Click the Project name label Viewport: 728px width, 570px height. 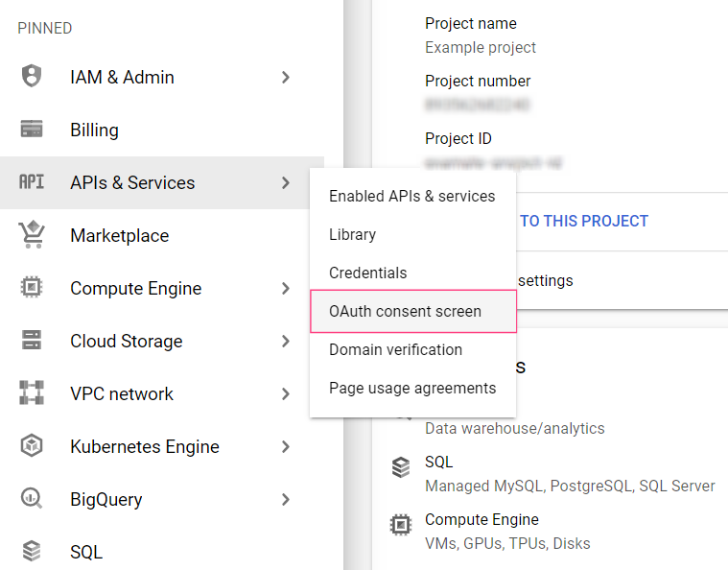471,23
